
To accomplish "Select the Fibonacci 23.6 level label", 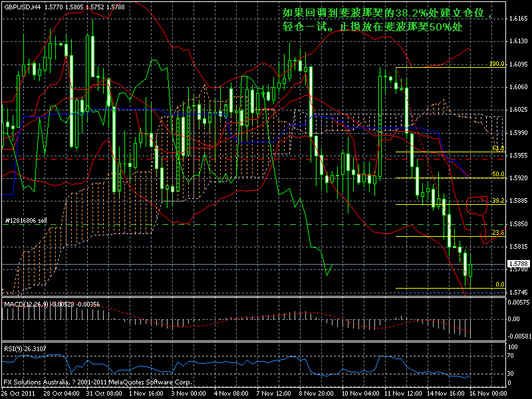I will pyautogui.click(x=498, y=232).
